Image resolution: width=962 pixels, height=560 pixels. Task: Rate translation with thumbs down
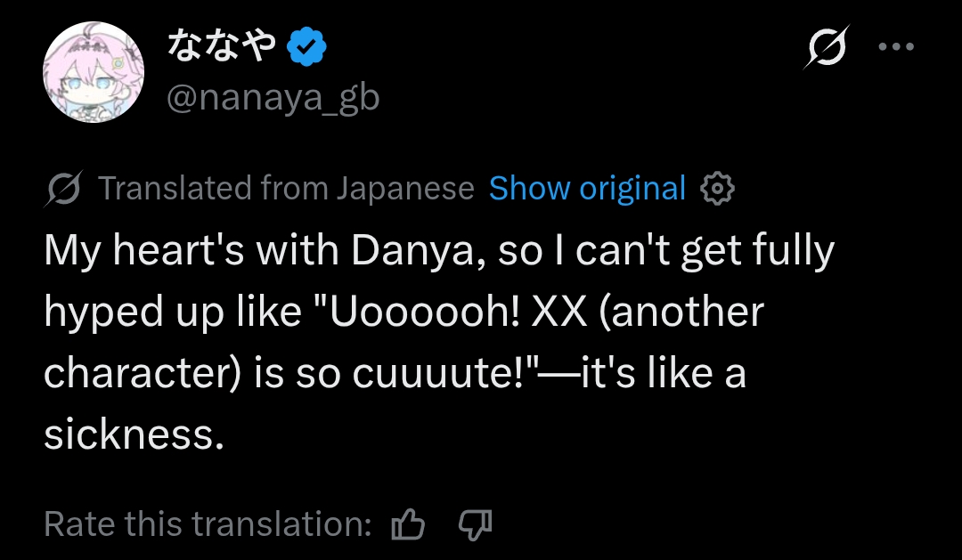click(476, 524)
